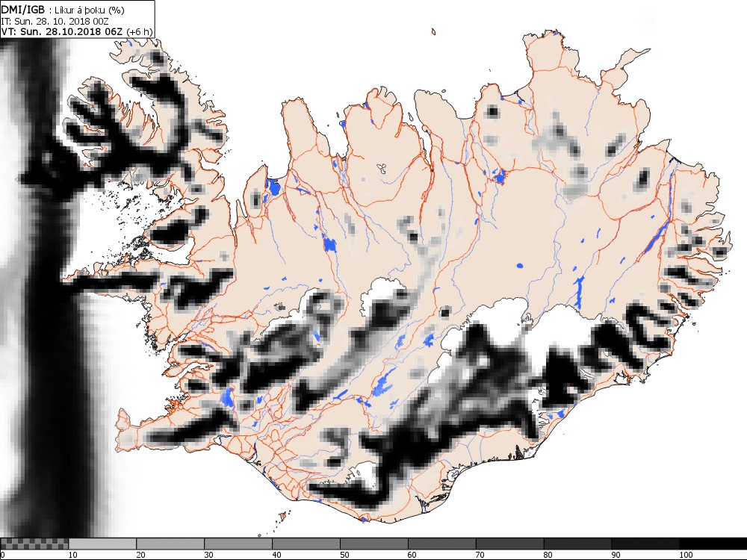Image resolution: width=747 pixels, height=560 pixels.
Task: Pick the black legend swatch right of 100
Action: [713, 544]
